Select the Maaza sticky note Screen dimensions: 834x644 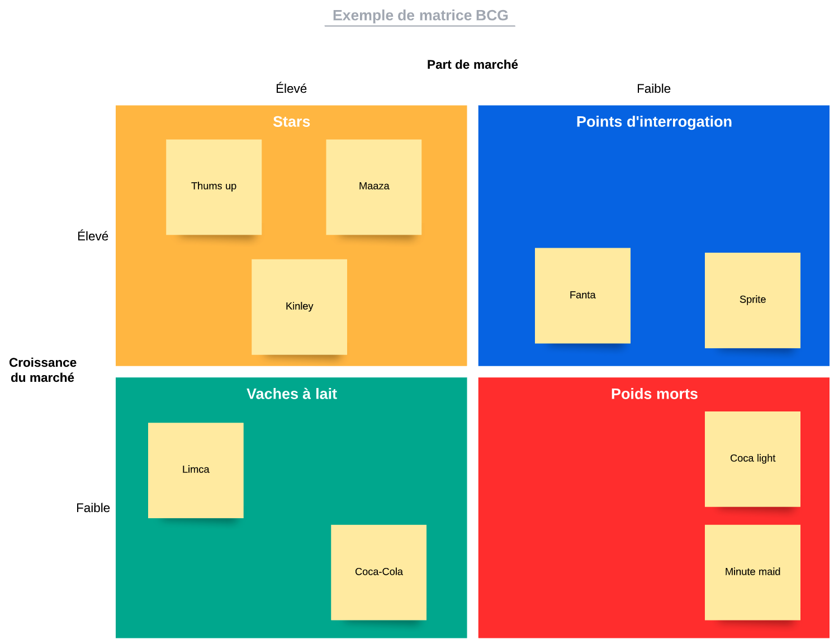pos(373,187)
